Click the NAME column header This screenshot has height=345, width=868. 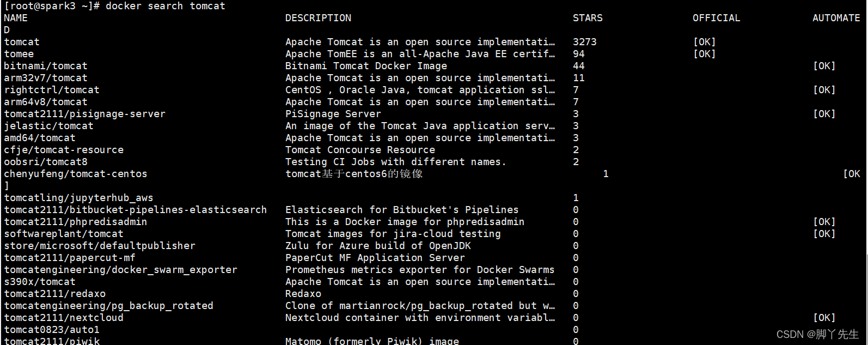click(16, 18)
